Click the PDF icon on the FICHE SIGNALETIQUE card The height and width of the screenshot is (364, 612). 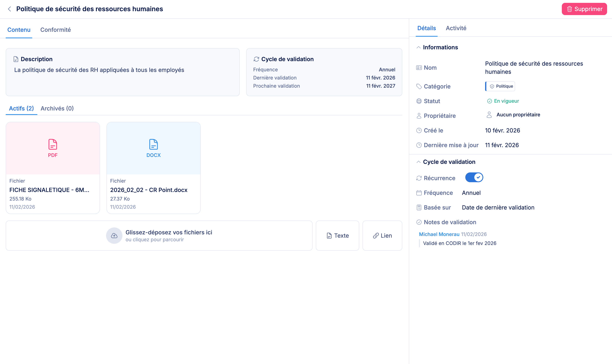tap(53, 144)
